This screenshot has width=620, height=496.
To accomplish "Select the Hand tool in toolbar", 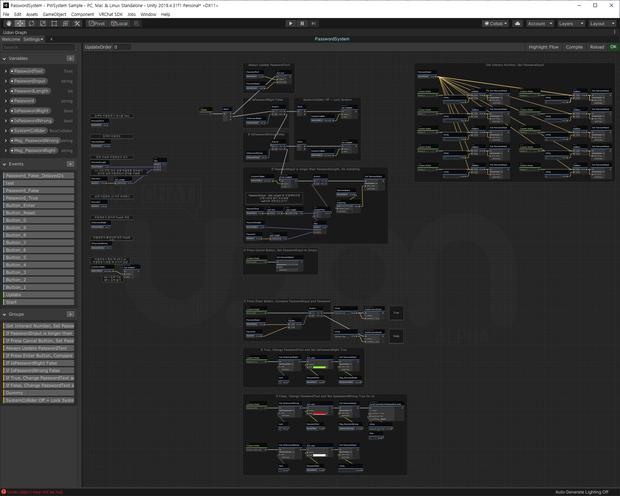I will coord(8,23).
